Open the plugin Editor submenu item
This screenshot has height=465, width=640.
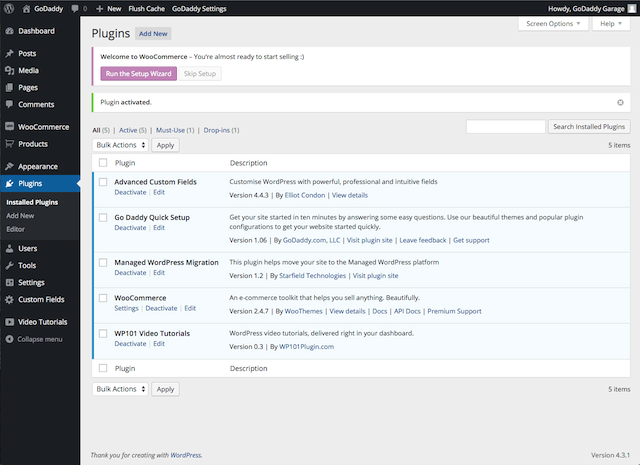16,229
